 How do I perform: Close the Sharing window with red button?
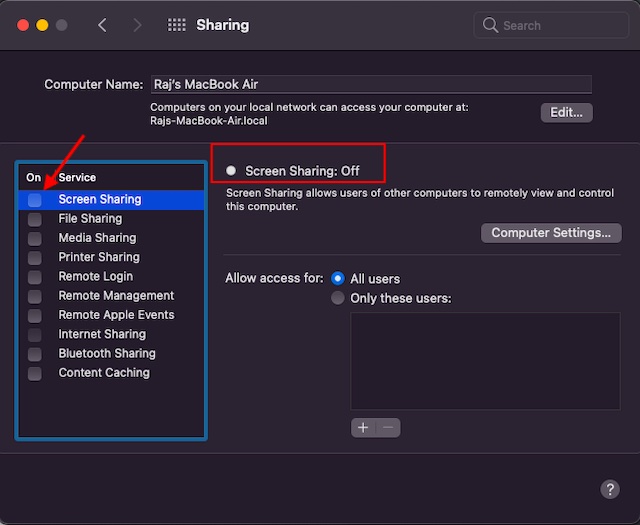point(23,25)
